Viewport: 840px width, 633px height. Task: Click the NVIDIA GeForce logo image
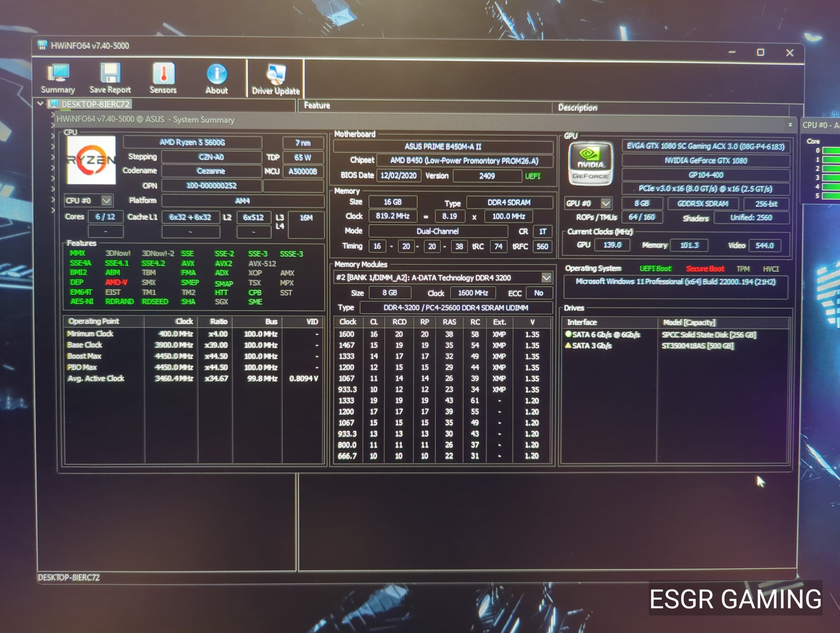[x=591, y=164]
